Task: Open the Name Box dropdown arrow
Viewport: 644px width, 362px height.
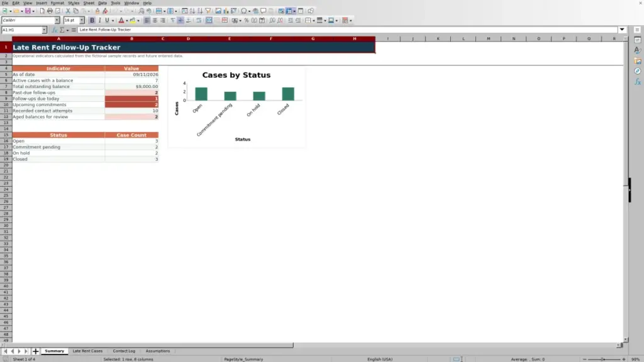Action: [x=44, y=30]
